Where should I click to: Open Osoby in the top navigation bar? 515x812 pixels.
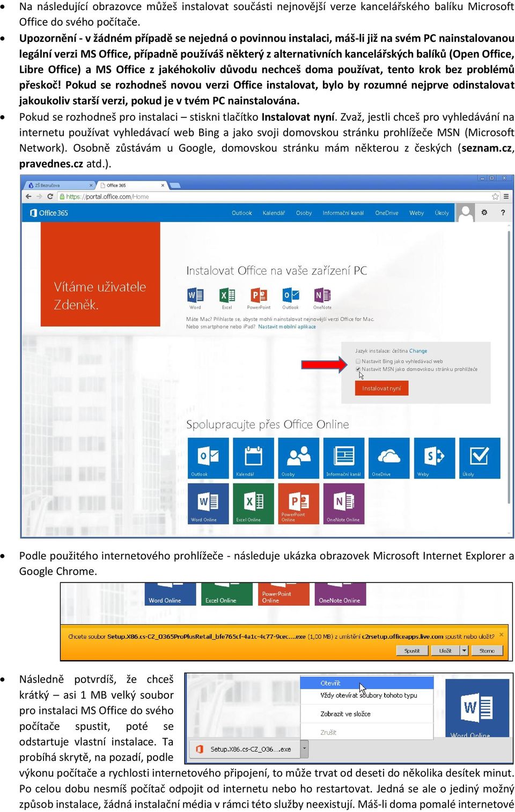[x=304, y=213]
